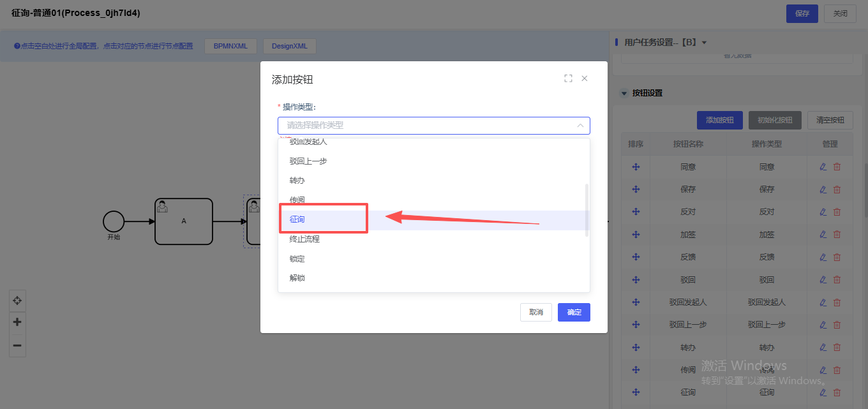Image resolution: width=868 pixels, height=409 pixels.
Task: Select 征询 from the operation type list
Action: pos(297,219)
